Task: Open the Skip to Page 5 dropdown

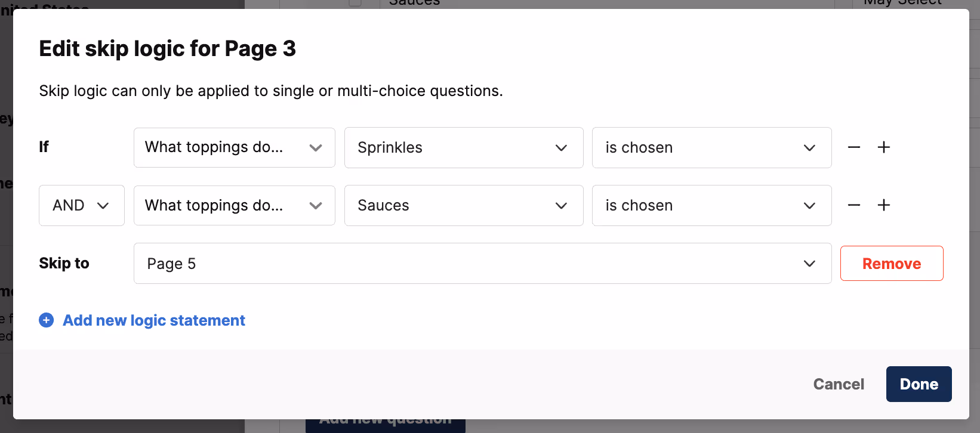Action: point(482,263)
